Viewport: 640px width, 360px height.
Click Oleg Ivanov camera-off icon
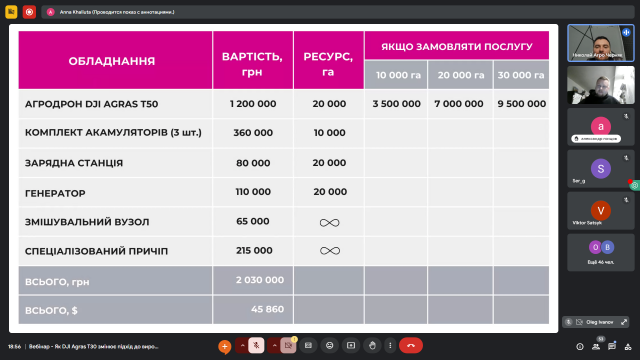coord(579,322)
